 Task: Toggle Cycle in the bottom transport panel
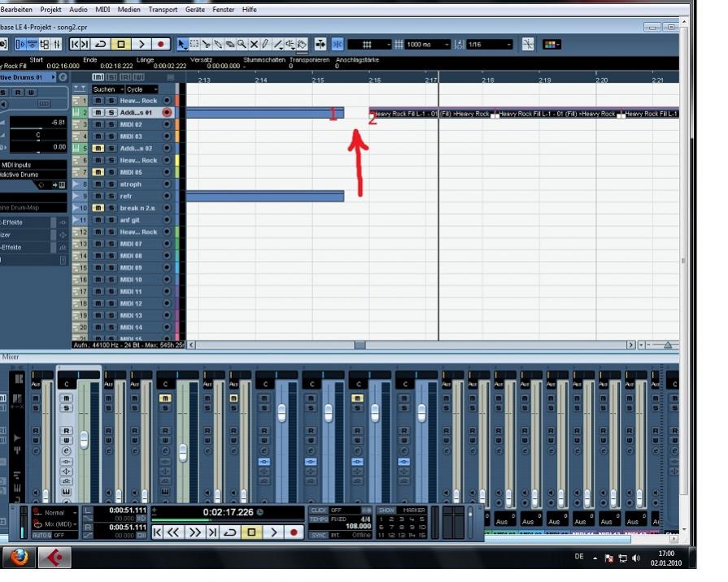point(230,532)
